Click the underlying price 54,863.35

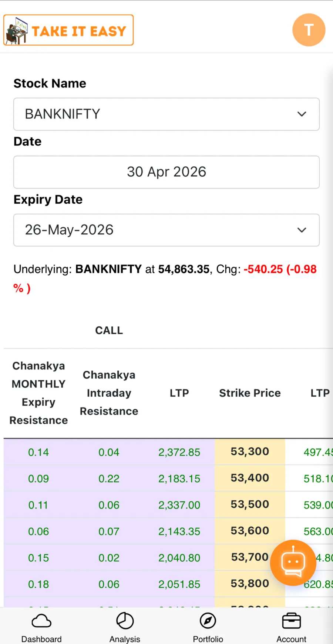click(x=184, y=269)
